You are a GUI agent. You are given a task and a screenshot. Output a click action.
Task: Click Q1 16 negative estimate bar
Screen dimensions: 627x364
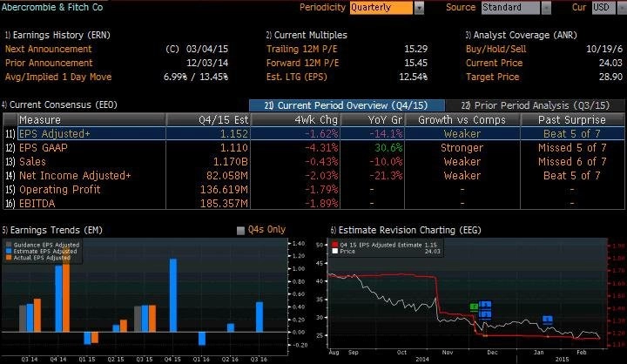[x=202, y=339]
